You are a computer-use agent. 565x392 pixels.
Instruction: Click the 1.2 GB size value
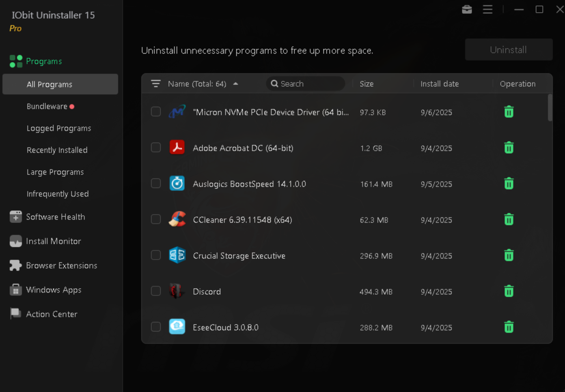[x=371, y=148]
